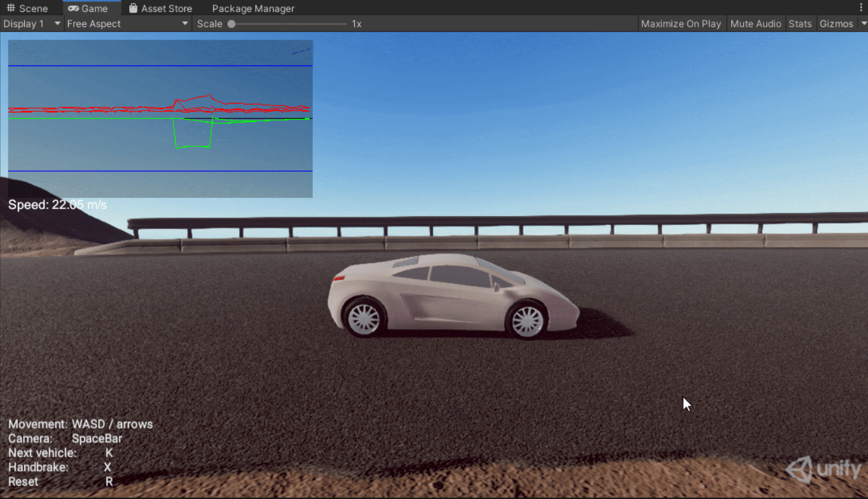This screenshot has height=499, width=868.
Task: Open the Free Aspect aspect ratio dropdown
Action: tap(124, 24)
